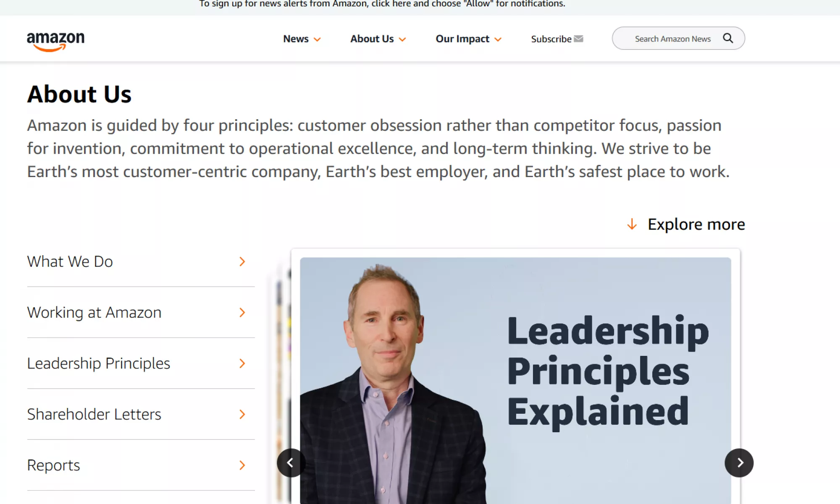The width and height of the screenshot is (840, 504).
Task: Open the Leadership Principles sidebar item
Action: 99,363
